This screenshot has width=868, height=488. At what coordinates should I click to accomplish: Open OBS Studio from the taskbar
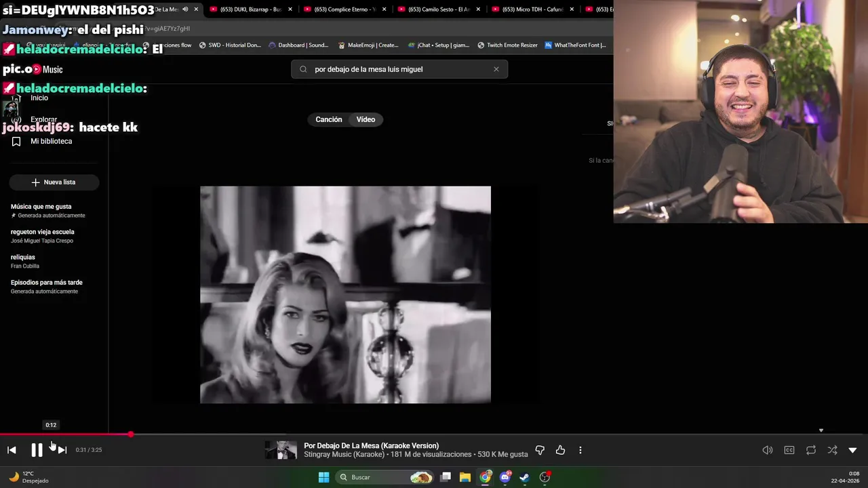[545, 477]
